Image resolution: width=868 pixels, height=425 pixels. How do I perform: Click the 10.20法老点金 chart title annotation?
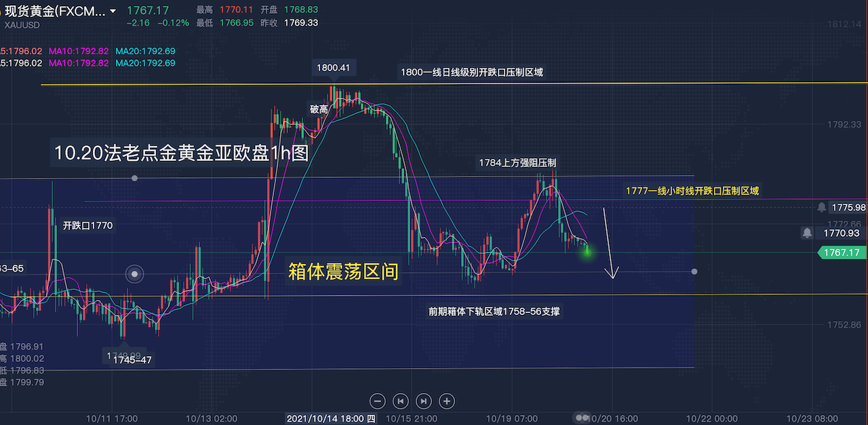pos(181,153)
